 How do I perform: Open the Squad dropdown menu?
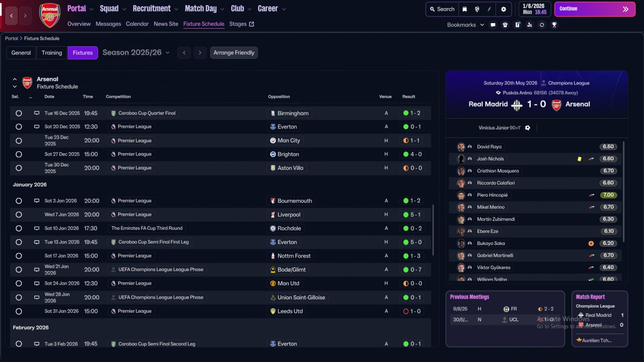pyautogui.click(x=114, y=9)
